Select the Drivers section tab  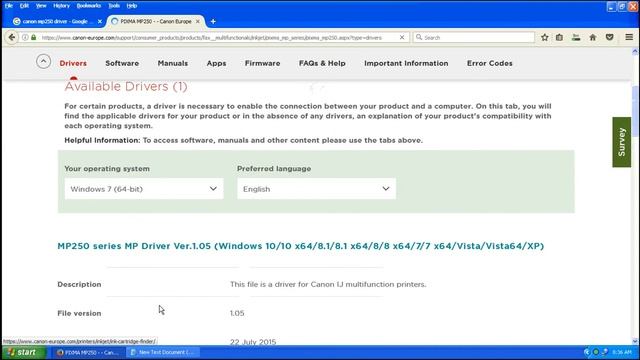[x=73, y=63]
